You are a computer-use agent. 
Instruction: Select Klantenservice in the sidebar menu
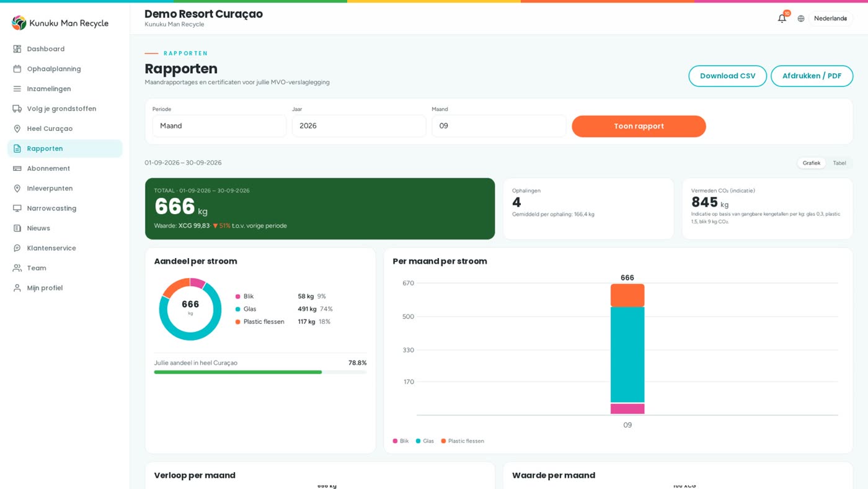pyautogui.click(x=65, y=248)
